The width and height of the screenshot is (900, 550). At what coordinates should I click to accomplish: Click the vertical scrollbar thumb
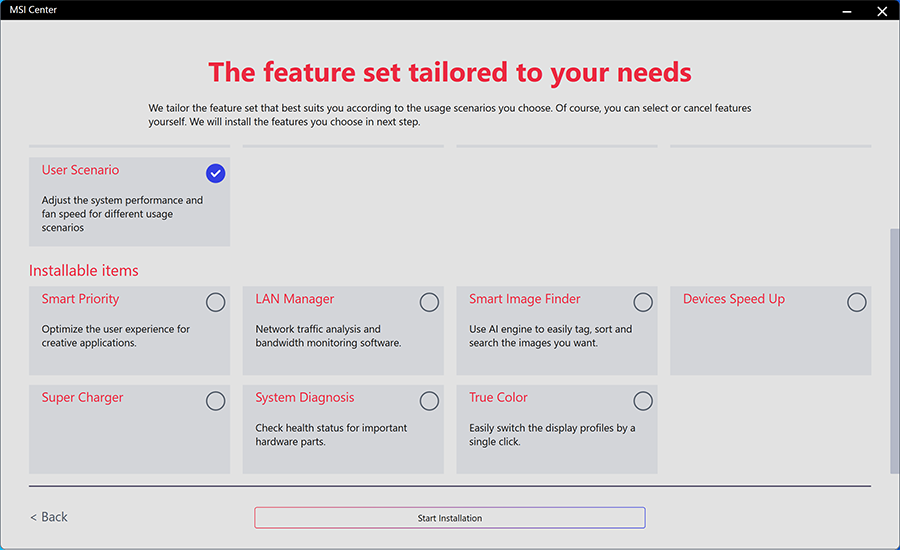894,351
